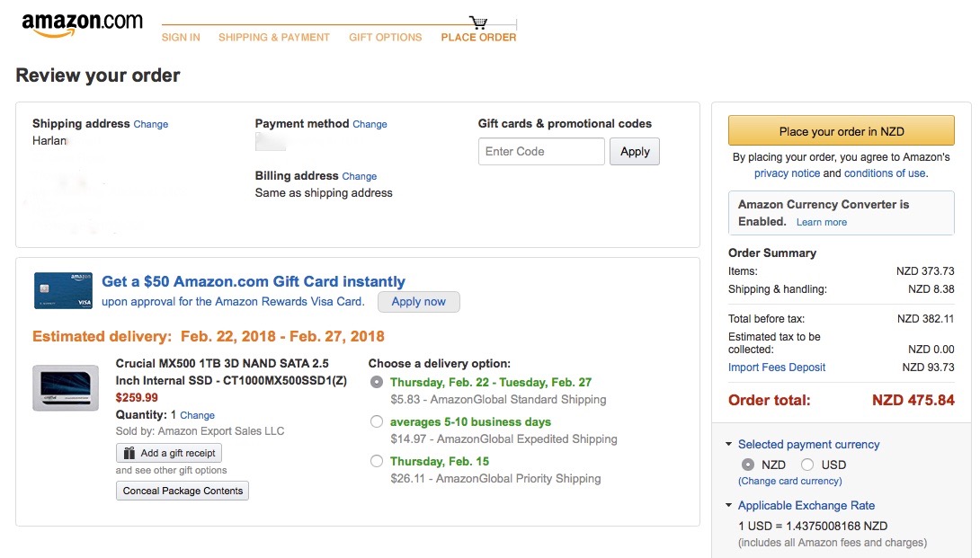This screenshot has height=558, width=980.
Task: Open the Import Fees Deposit link
Action: (777, 367)
